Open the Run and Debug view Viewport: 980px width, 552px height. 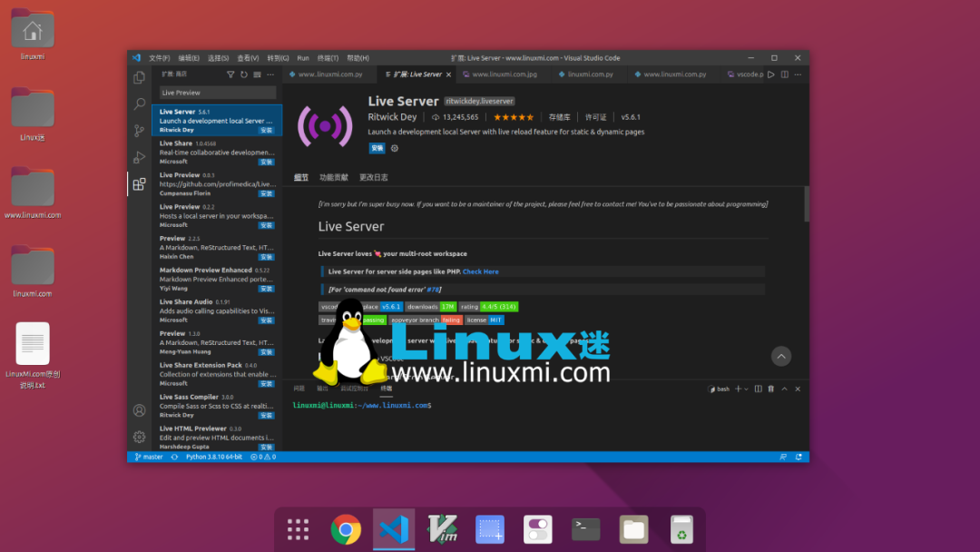click(x=139, y=157)
